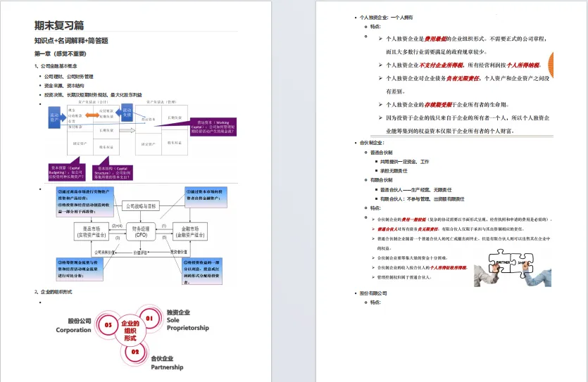Click the blue note box starting '②通过商品市场'

click(x=85, y=202)
